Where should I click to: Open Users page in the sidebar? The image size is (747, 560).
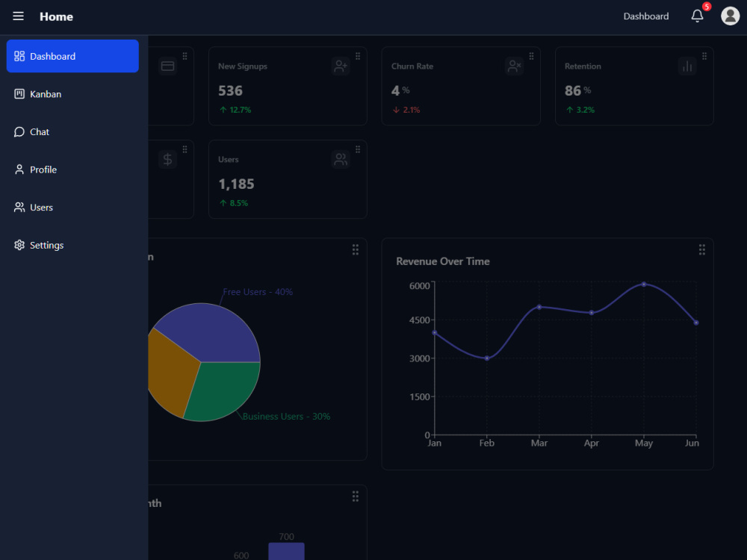(x=72, y=207)
